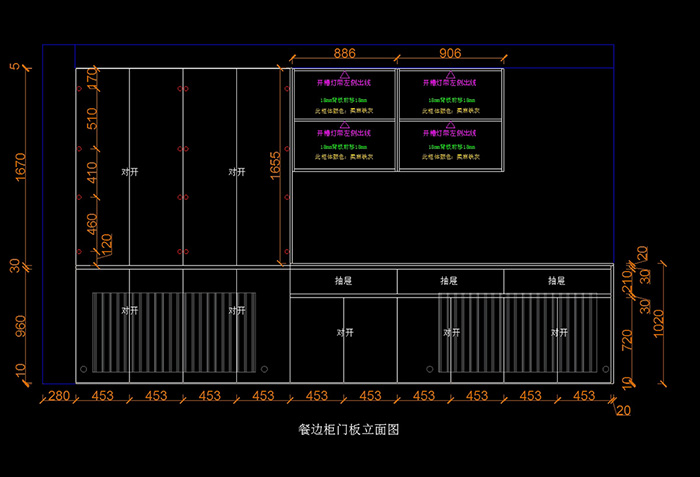Click round handle at bottom-left of fluted panel

83,369
